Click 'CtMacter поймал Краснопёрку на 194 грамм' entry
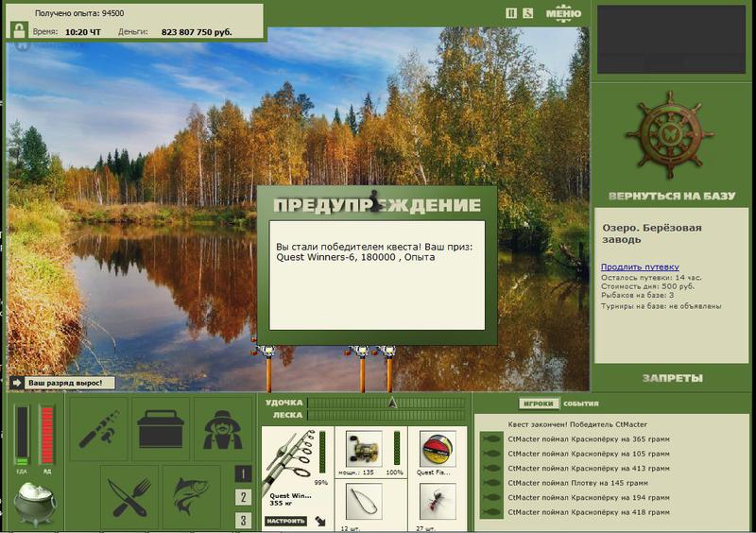756x533 pixels. click(589, 498)
